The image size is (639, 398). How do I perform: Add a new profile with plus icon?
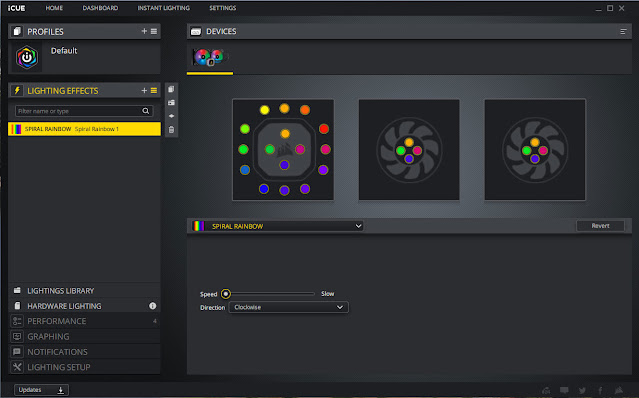pyautogui.click(x=144, y=31)
